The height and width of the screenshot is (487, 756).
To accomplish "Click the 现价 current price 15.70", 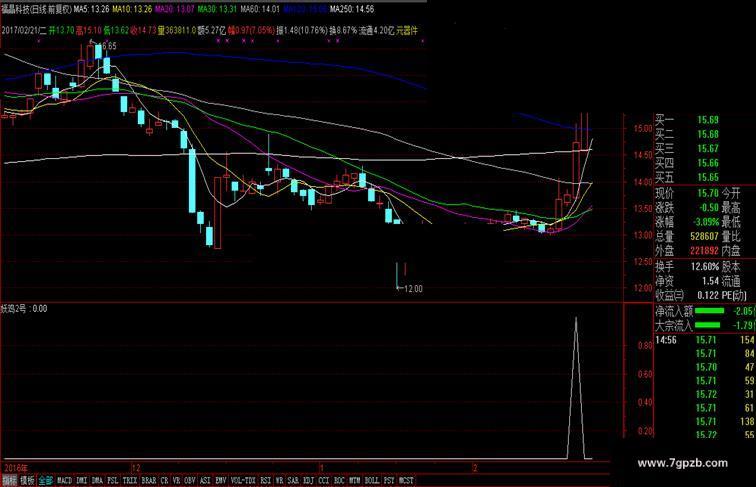I will tap(708, 193).
